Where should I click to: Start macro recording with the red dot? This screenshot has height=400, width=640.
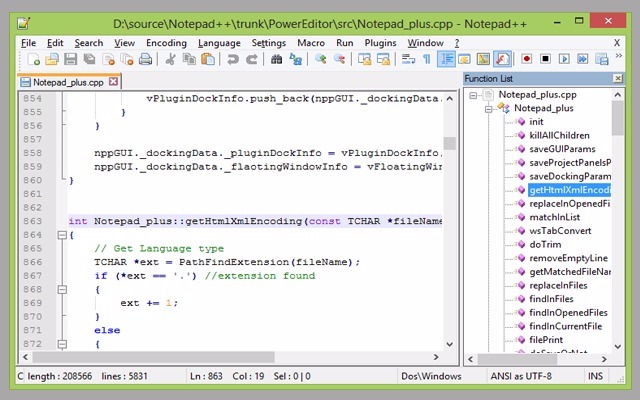point(527,59)
